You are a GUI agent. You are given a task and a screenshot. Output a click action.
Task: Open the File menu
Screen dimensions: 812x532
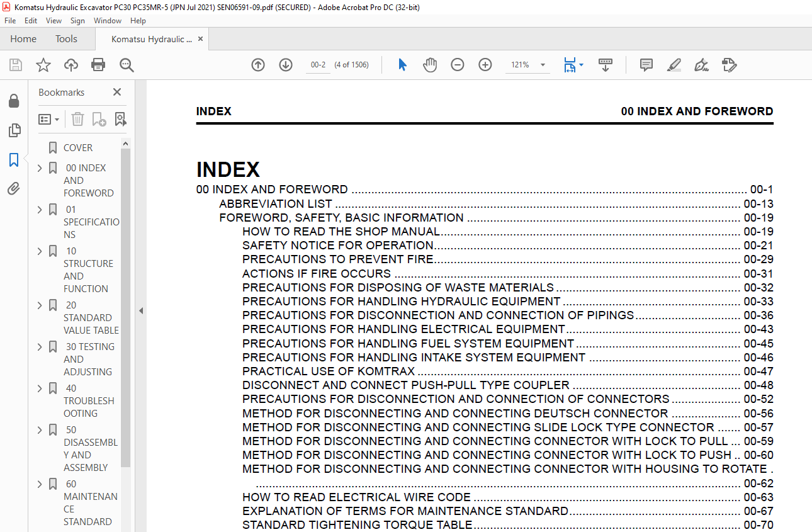point(10,21)
